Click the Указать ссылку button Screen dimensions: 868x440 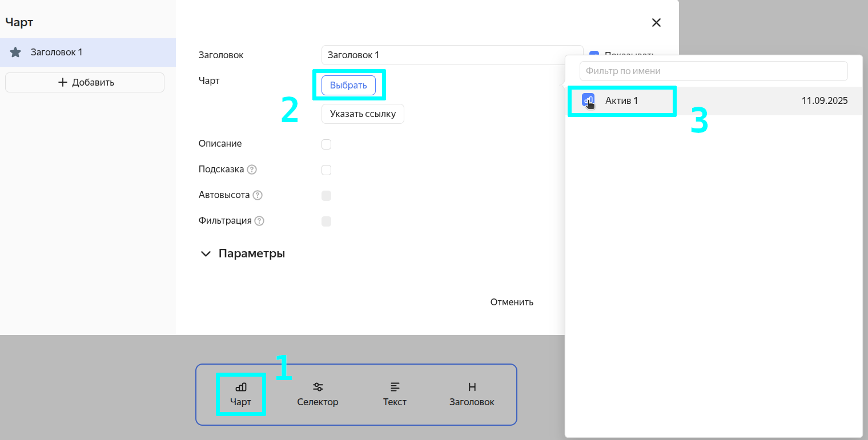(x=363, y=114)
